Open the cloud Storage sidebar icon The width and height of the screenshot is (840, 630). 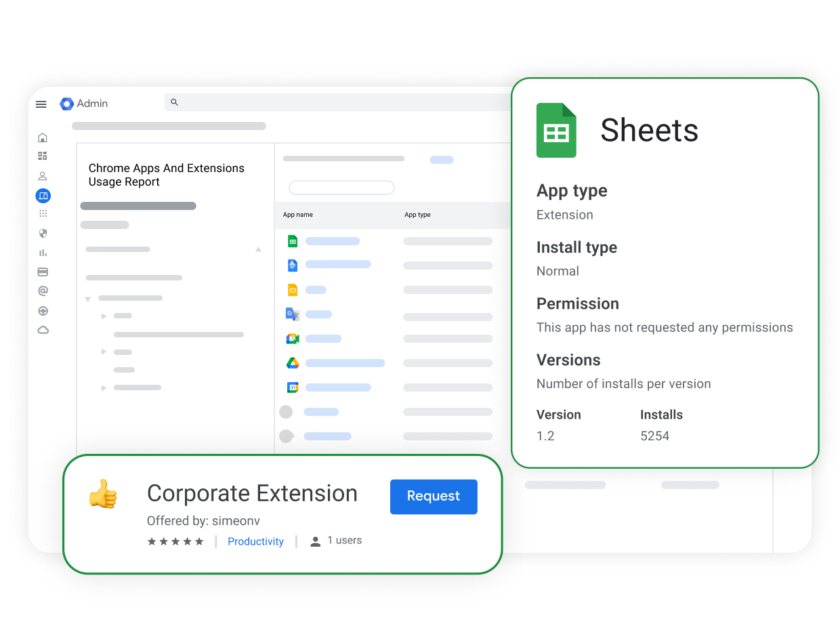pos(43,330)
